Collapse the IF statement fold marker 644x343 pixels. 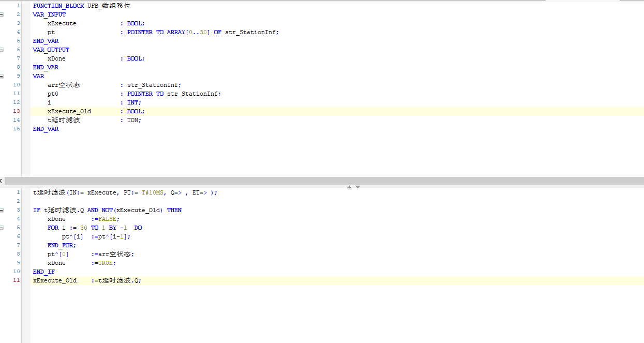[x=2, y=210]
